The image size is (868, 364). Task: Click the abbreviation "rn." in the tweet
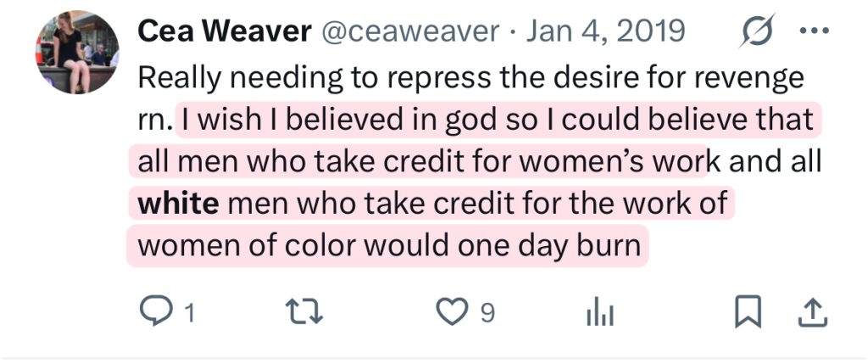(x=154, y=120)
